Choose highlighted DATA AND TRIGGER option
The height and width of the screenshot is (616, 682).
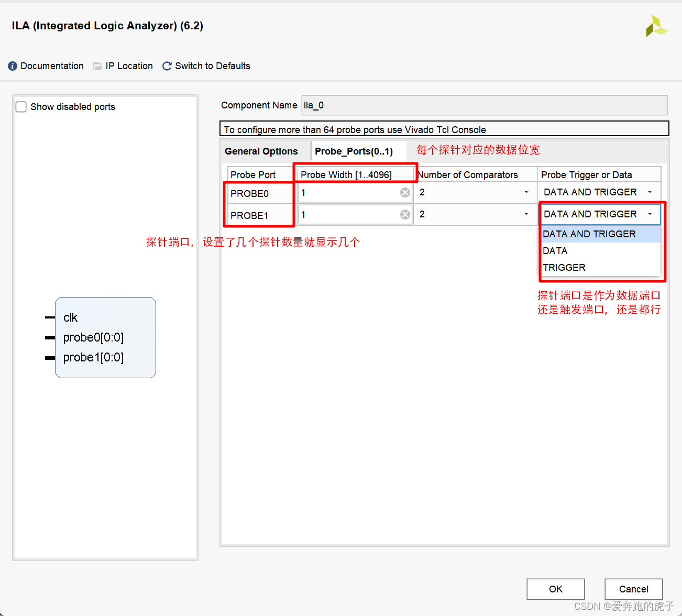pyautogui.click(x=589, y=234)
